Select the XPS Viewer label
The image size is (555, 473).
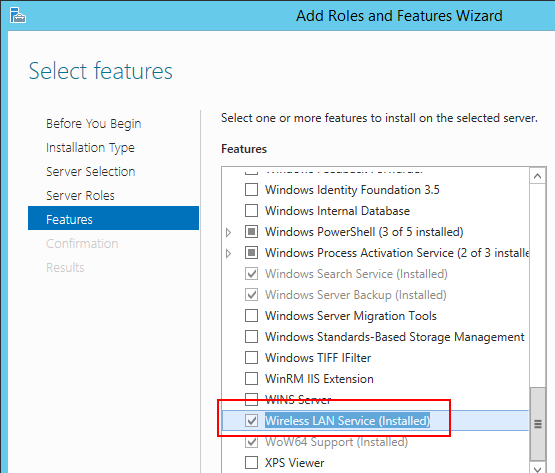[294, 463]
